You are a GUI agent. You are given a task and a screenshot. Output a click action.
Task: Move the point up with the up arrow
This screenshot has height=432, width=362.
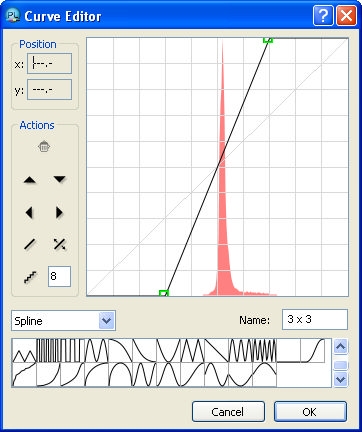pyautogui.click(x=30, y=180)
